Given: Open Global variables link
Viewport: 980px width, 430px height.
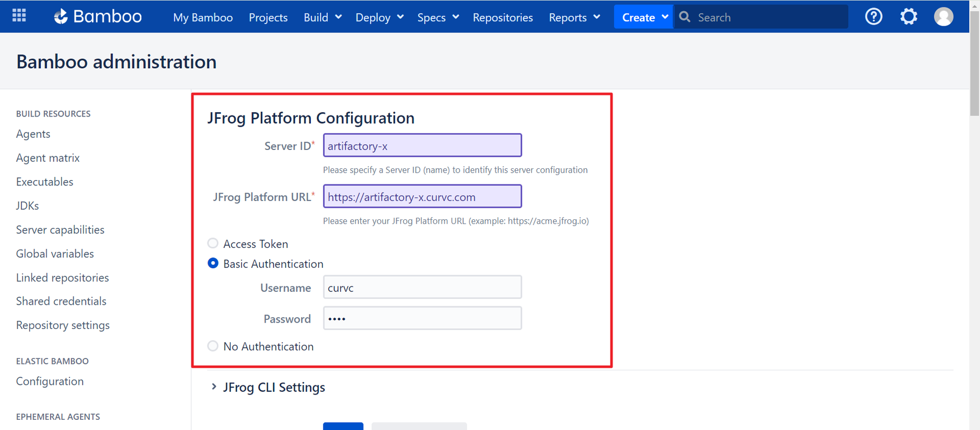Looking at the screenshot, I should (x=55, y=254).
